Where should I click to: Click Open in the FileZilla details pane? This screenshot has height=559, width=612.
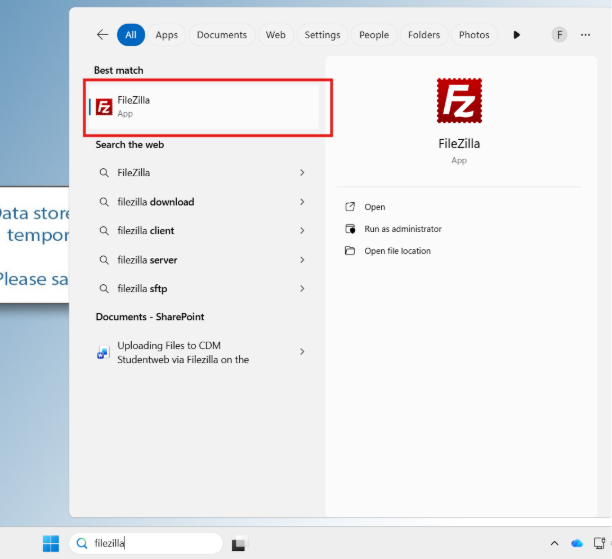tap(374, 207)
